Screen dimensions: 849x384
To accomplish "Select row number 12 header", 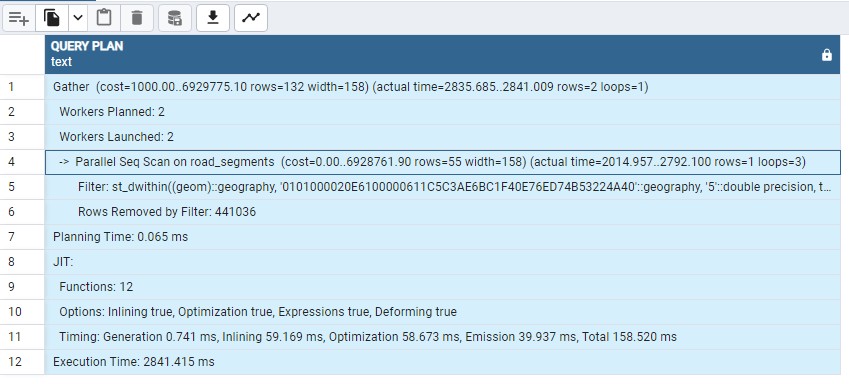I will (22, 361).
